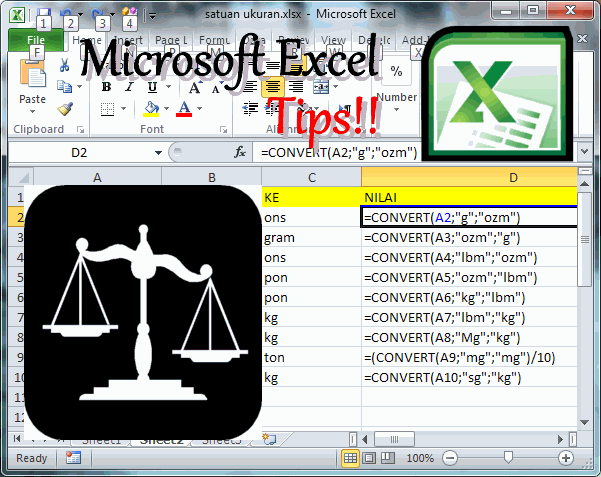Open Clipboard dialog launcher
Screen dimensions: 601x477
point(80,130)
